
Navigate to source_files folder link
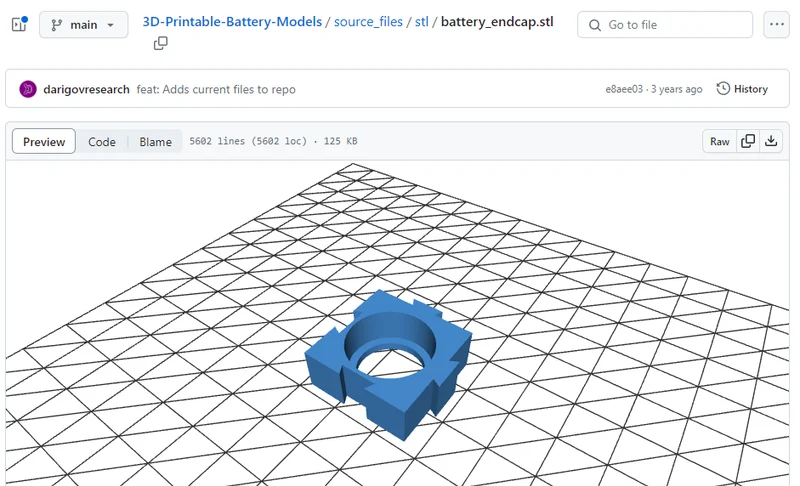click(x=368, y=22)
